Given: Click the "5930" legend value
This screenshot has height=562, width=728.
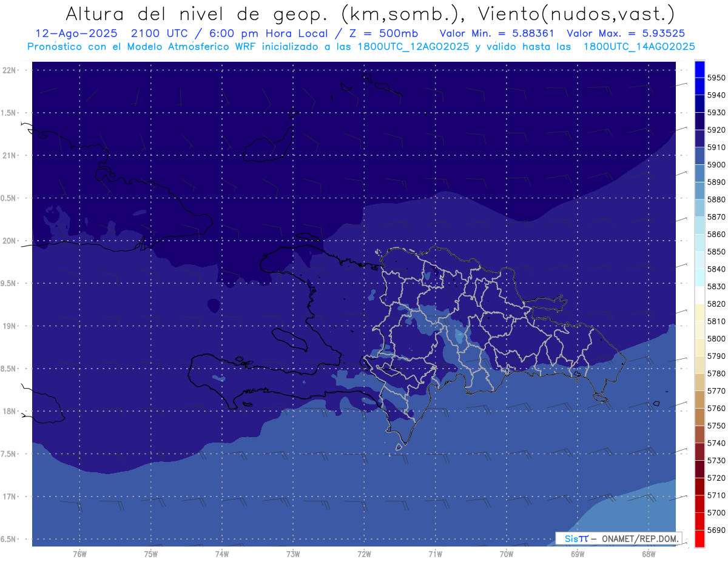Looking at the screenshot, I should pos(716,113).
